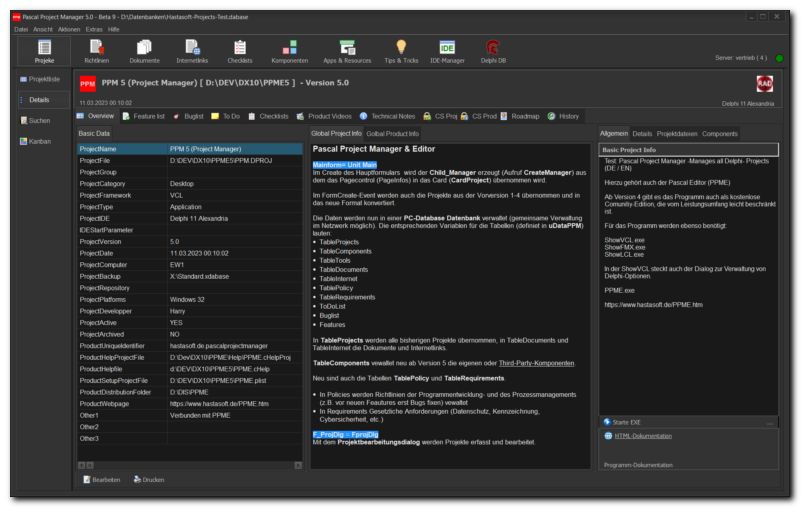Open the Datei menu
801x508 pixels.
point(21,29)
